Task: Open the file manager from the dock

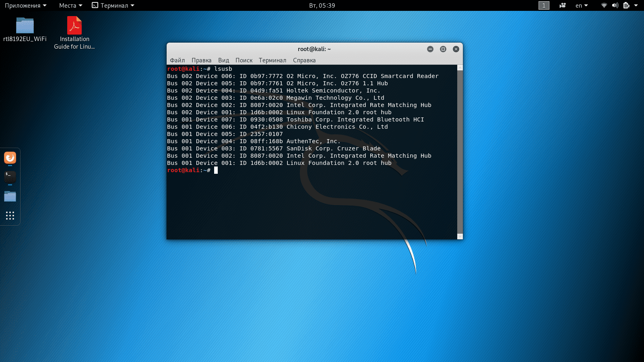Action: click(x=10, y=196)
